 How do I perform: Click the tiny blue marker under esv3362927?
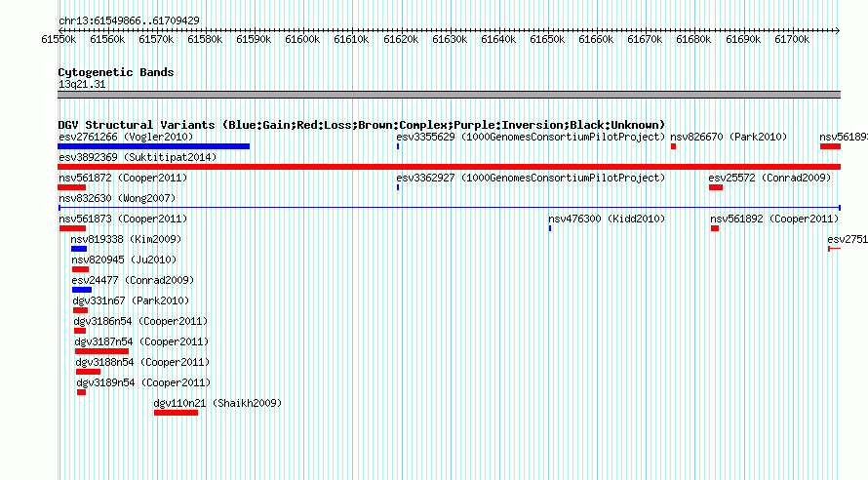(x=398, y=187)
